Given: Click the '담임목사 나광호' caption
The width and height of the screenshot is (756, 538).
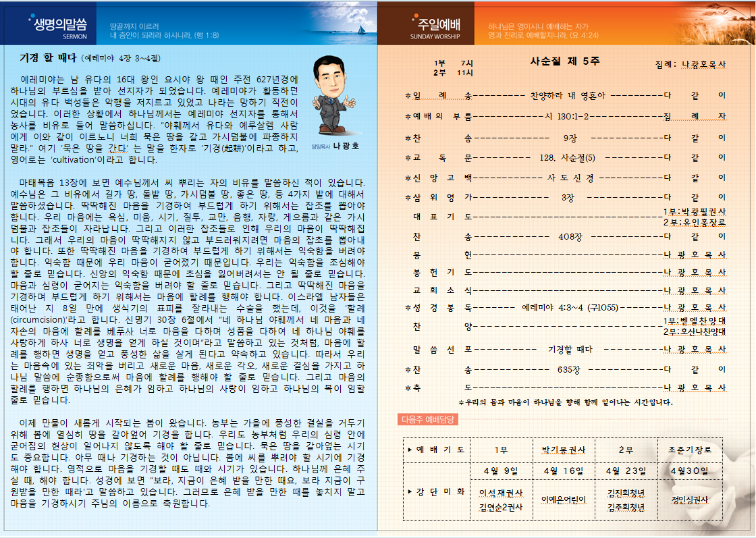Looking at the screenshot, I should pyautogui.click(x=335, y=146).
